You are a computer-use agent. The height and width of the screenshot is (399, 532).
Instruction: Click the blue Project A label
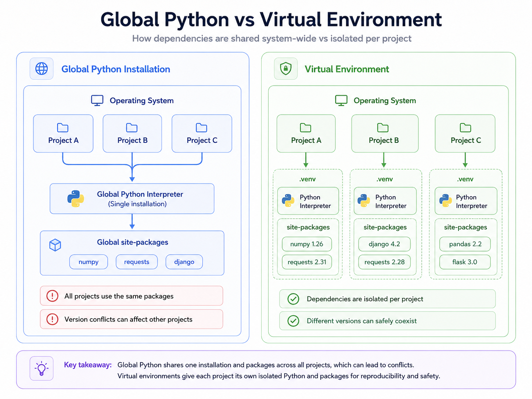coord(63,140)
